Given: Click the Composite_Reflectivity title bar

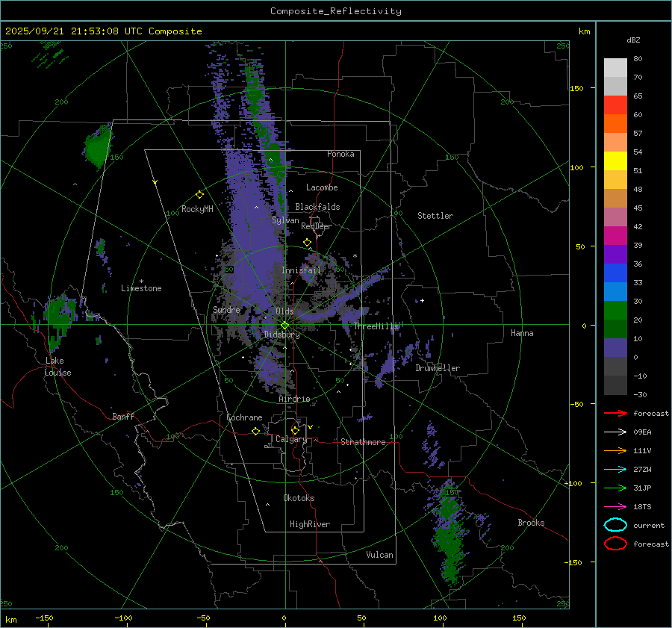Looking at the screenshot, I should [x=335, y=10].
